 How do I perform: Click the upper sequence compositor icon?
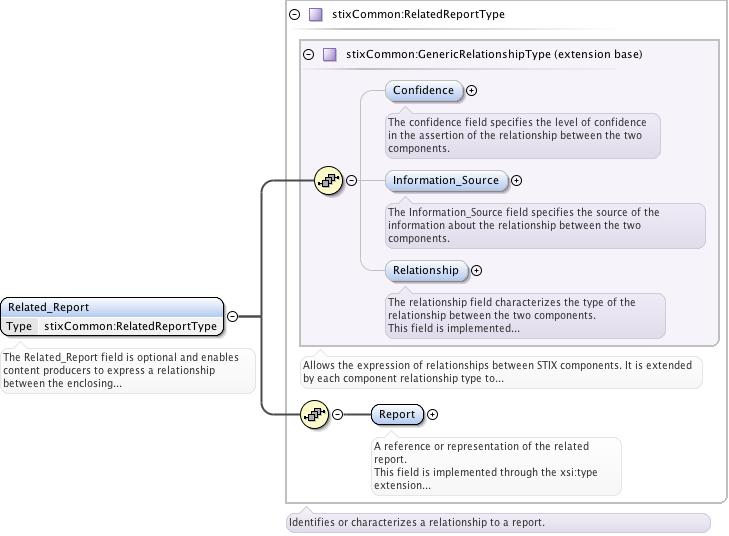click(329, 181)
